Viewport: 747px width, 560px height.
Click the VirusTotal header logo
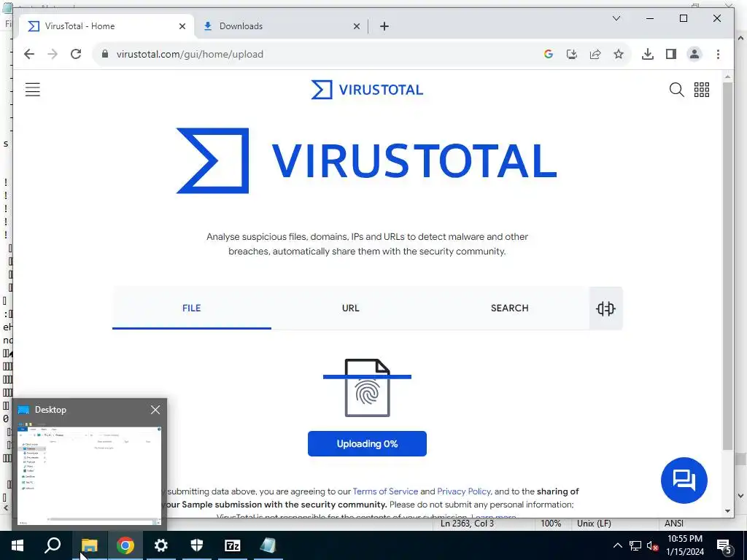tap(367, 90)
